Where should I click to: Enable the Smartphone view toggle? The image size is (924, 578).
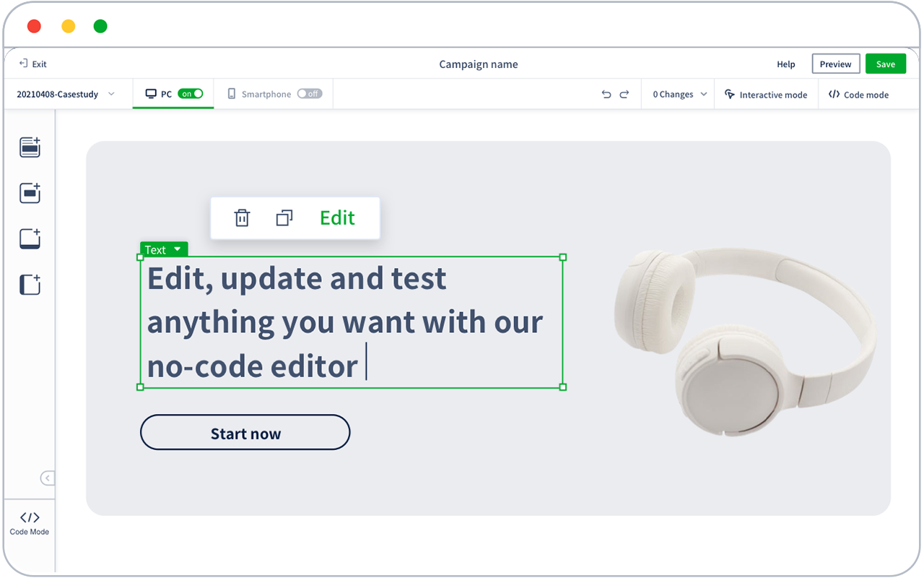click(310, 94)
